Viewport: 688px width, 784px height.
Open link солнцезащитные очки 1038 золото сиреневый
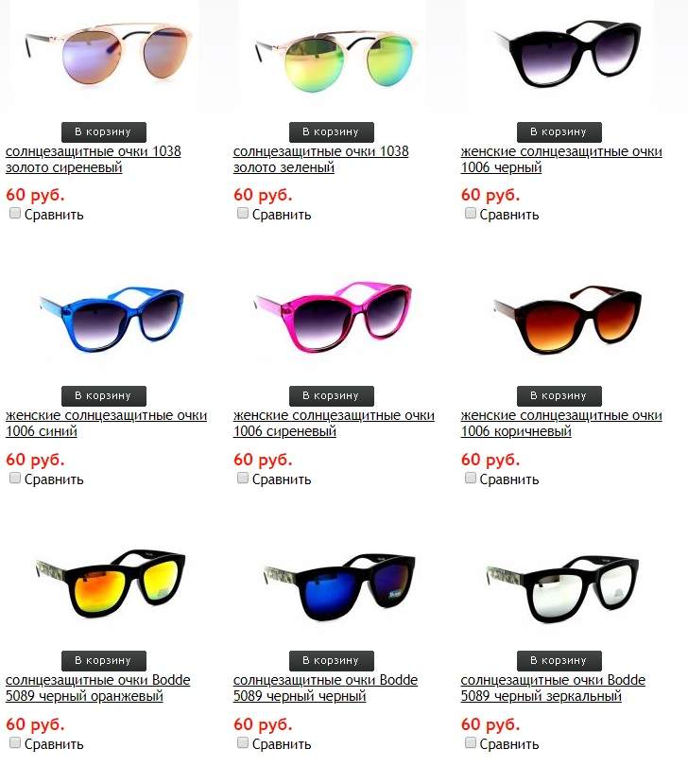[x=94, y=159]
